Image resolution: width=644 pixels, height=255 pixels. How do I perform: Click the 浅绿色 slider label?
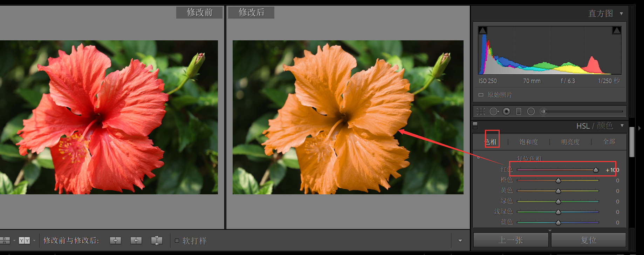[x=503, y=212]
